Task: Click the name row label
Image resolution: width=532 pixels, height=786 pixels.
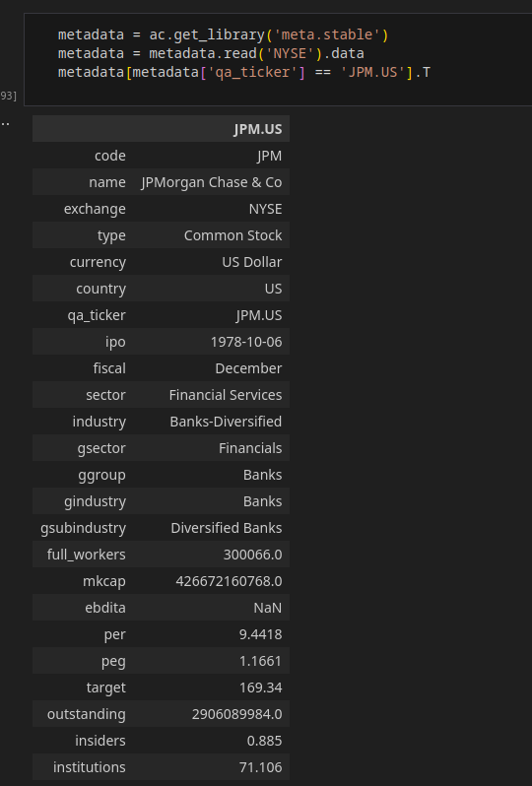Action: (107, 182)
